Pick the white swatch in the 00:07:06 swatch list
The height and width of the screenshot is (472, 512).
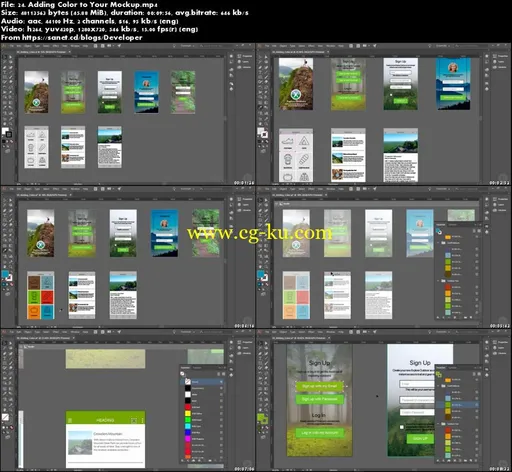point(188,395)
